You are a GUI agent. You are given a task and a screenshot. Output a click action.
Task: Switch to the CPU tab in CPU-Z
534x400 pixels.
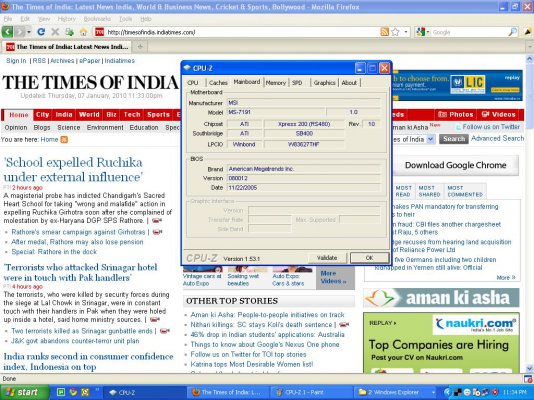point(193,83)
